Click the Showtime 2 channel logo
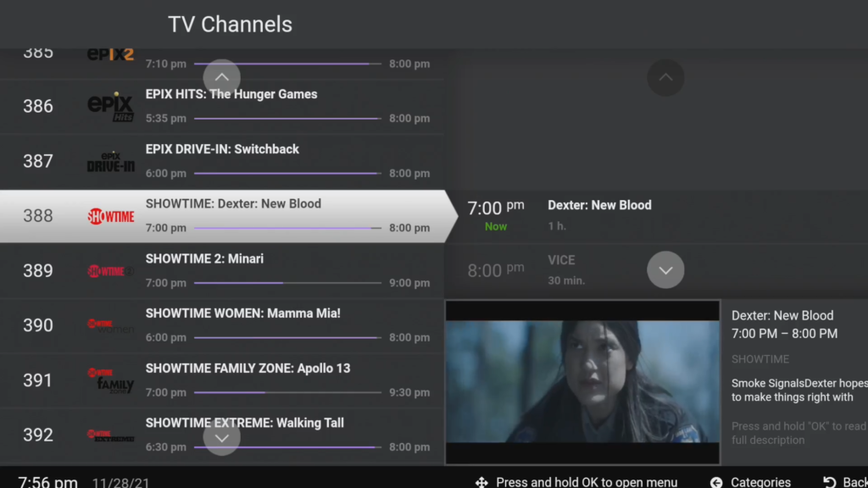The height and width of the screenshot is (488, 868). (111, 271)
